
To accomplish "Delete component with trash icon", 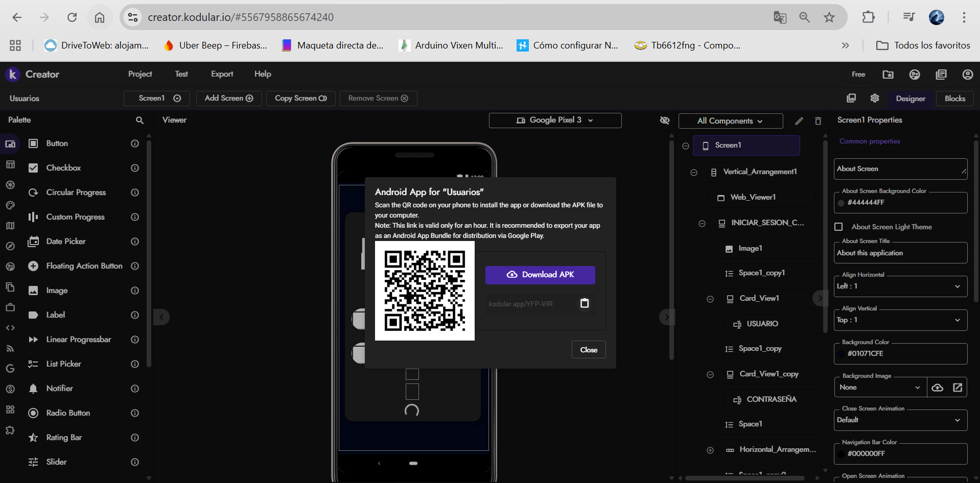I will point(818,121).
